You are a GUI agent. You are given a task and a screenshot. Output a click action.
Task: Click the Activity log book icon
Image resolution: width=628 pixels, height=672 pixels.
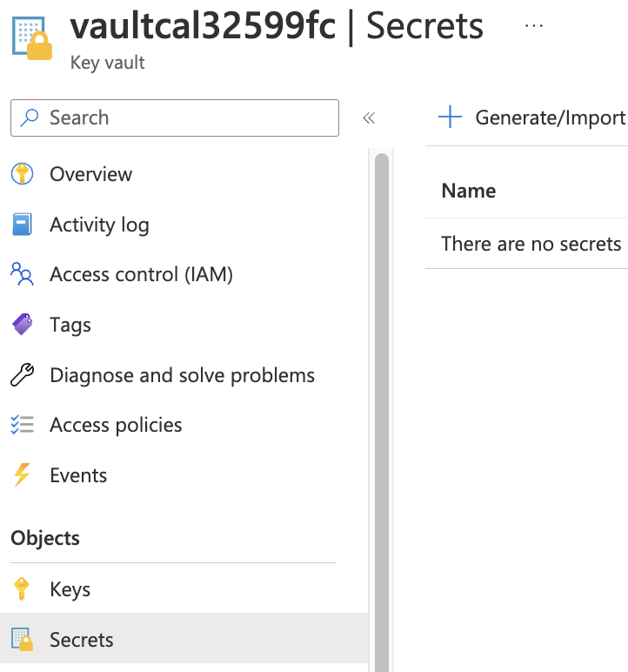coord(22,225)
